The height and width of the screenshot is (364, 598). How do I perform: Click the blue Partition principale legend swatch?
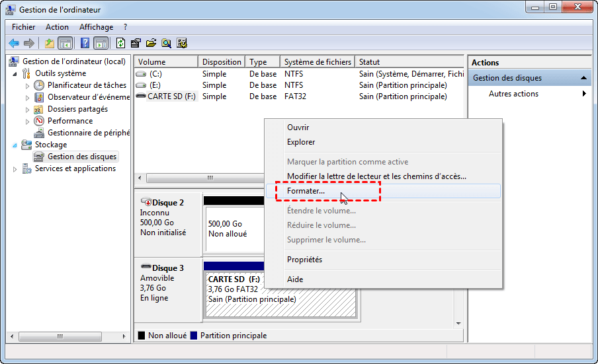[194, 336]
